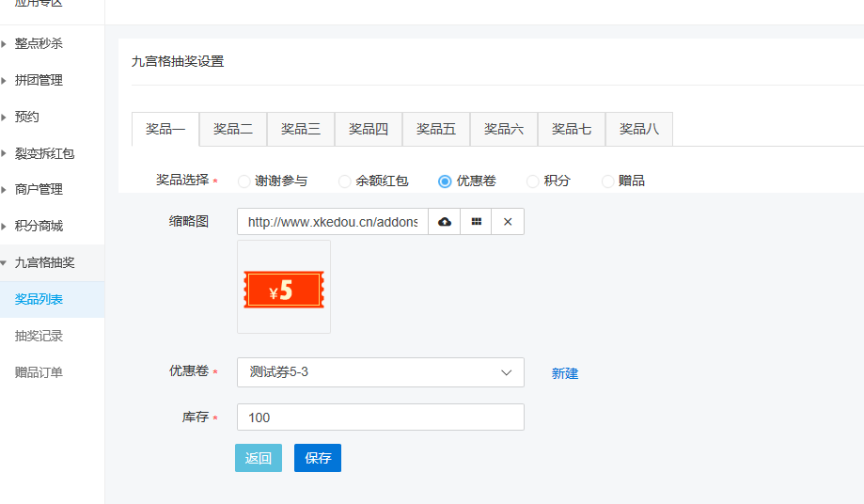The width and height of the screenshot is (864, 504).
Task: Expand the 拼团管理 sidebar menu
Action: 39,80
